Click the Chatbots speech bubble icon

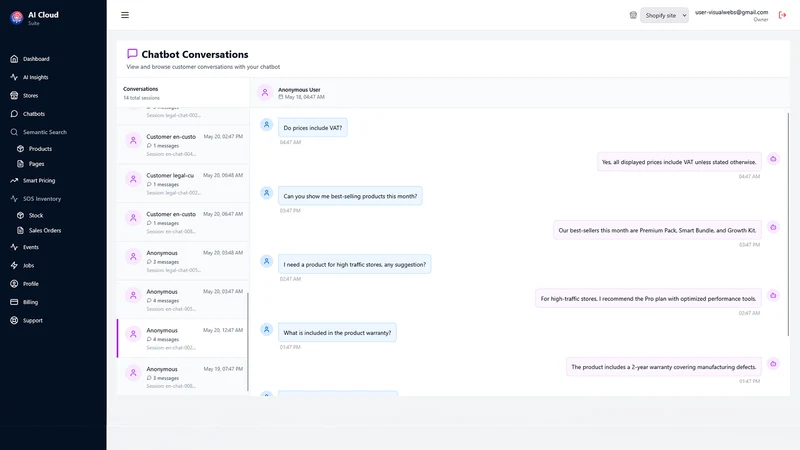pyautogui.click(x=14, y=114)
